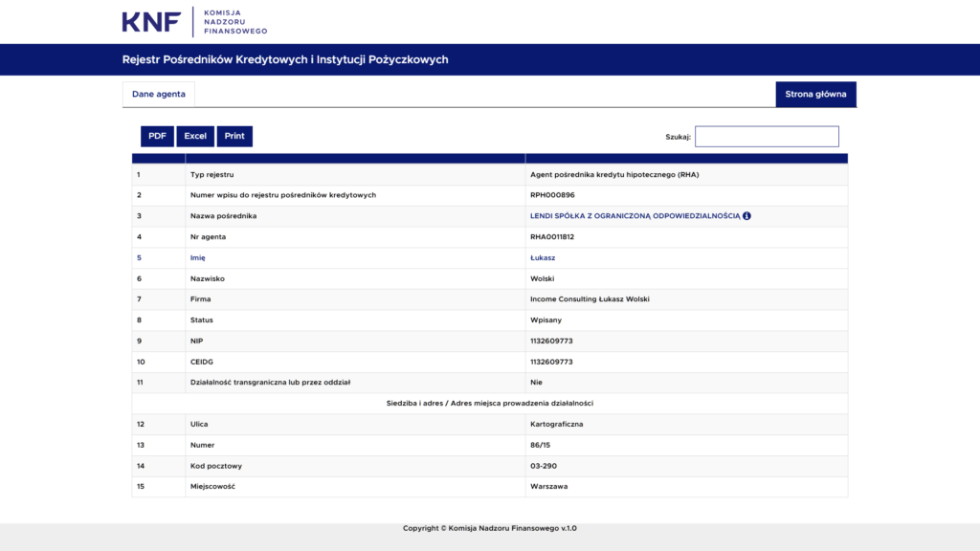Click Działalność transgraniczna lub przez oddział
980x551 pixels.
(270, 383)
